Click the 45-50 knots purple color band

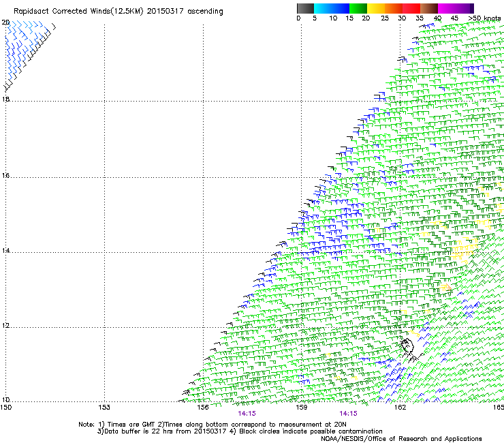[x=464, y=8]
